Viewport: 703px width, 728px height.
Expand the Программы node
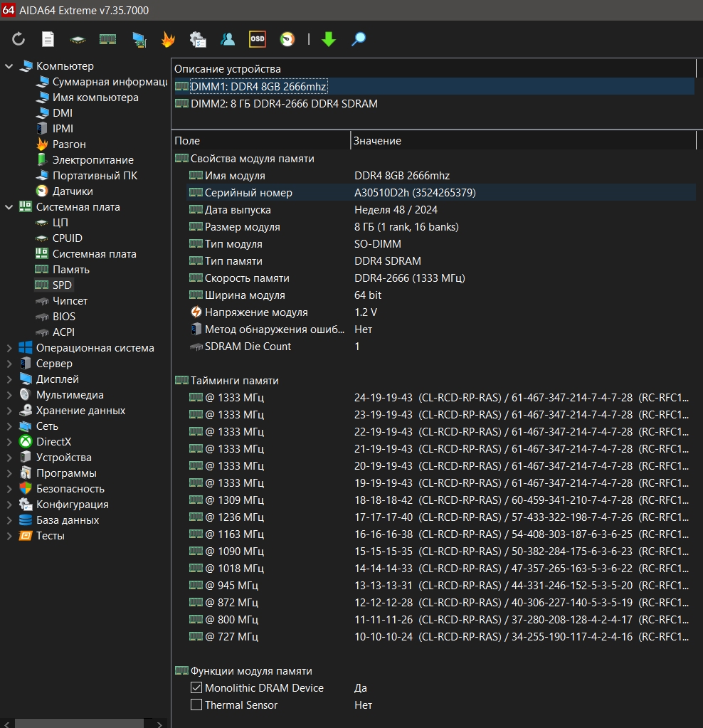9,473
